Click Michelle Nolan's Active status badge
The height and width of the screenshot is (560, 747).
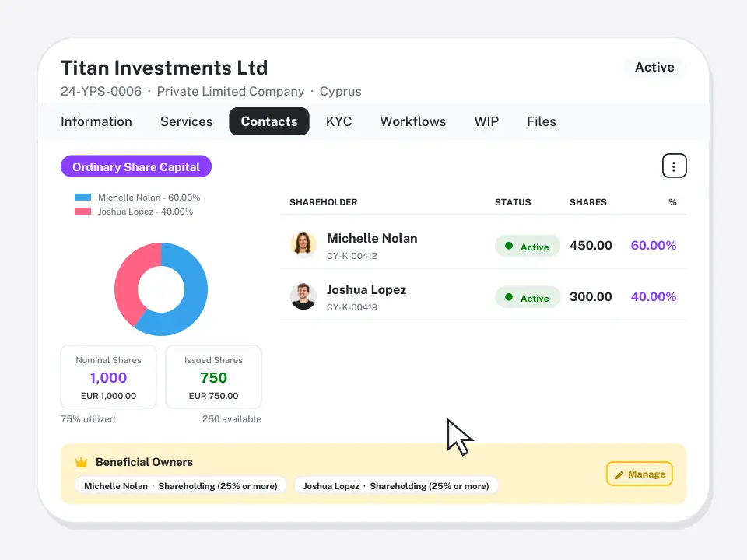[x=528, y=247]
